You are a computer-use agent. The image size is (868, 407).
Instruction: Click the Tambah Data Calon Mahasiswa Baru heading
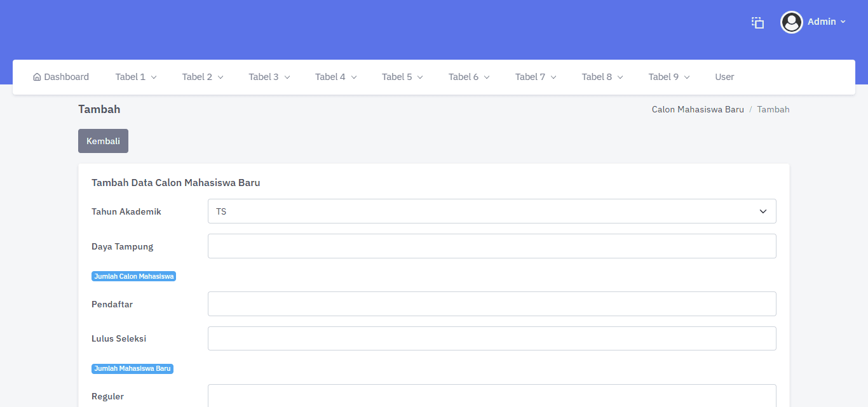click(176, 183)
